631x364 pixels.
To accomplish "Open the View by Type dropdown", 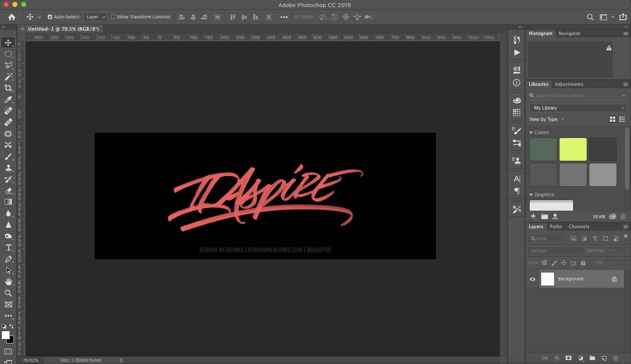I will click(545, 119).
